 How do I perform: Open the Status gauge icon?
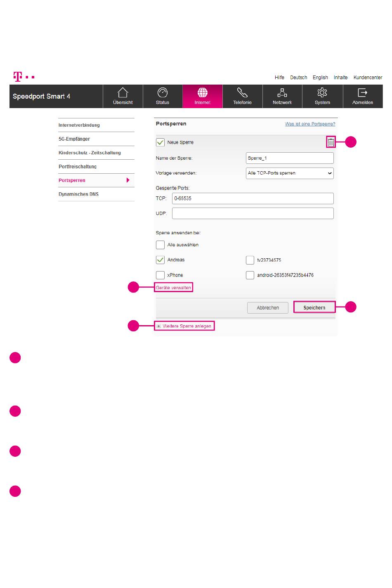[x=163, y=92]
